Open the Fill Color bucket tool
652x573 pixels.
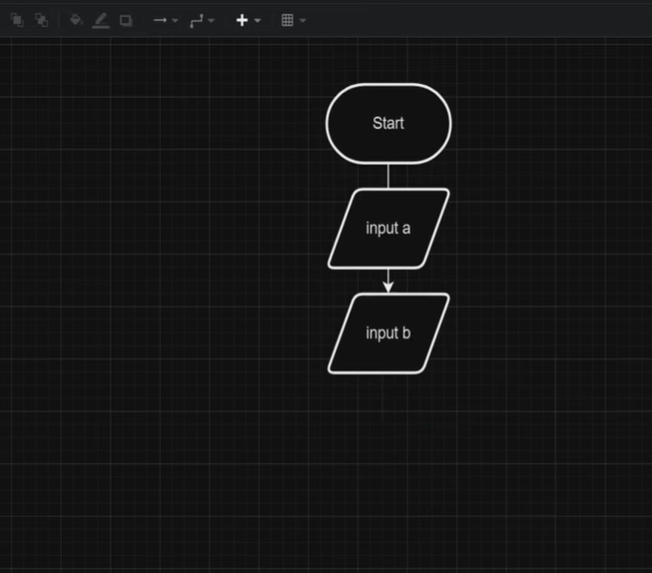[x=75, y=20]
